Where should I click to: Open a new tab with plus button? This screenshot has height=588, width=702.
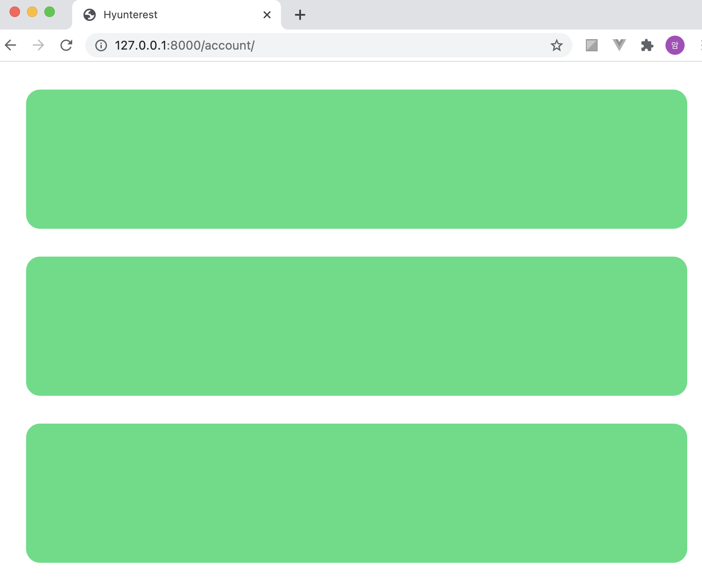300,15
